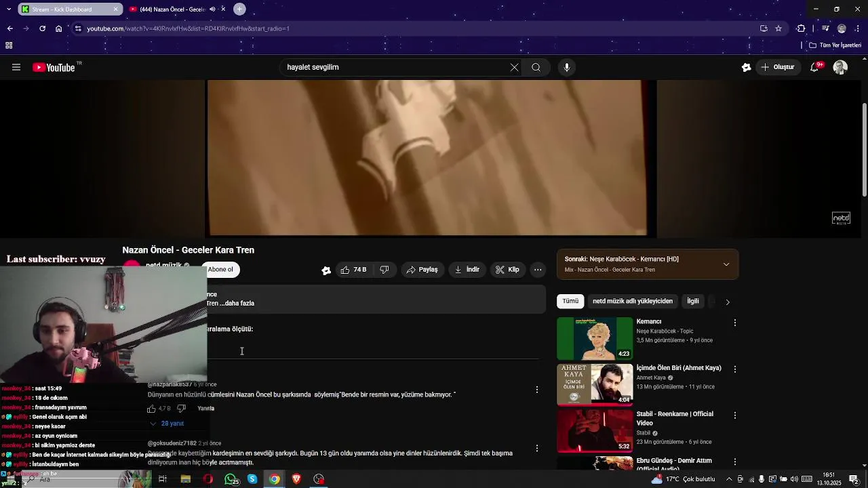The height and width of the screenshot is (488, 868).
Task: Open options for @goksudeniz7182 comment
Action: tap(537, 448)
